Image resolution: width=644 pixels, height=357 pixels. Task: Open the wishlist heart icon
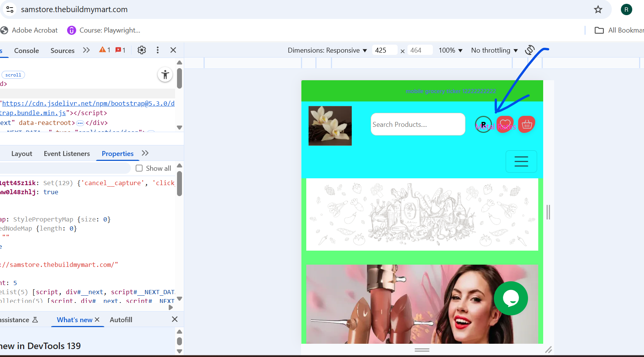(x=505, y=124)
